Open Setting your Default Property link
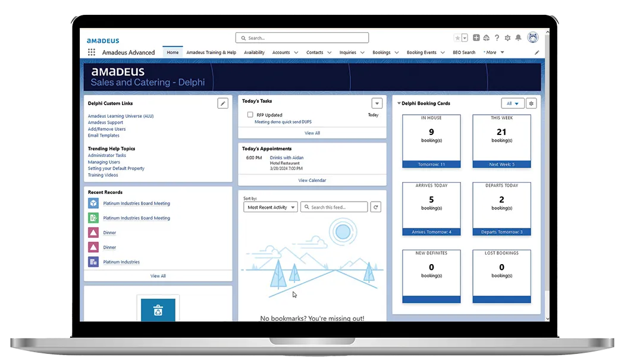Image resolution: width=621 pixels, height=364 pixels. point(116,168)
